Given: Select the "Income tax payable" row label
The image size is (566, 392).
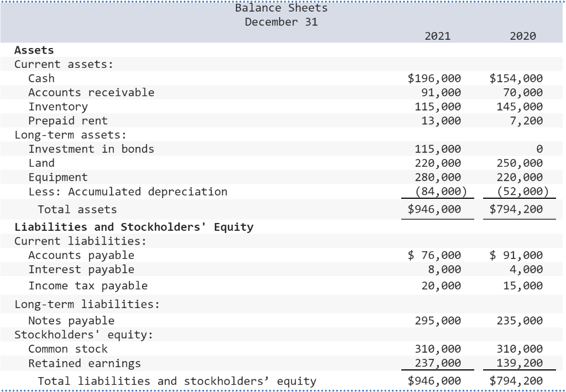Looking at the screenshot, I should (88, 286).
